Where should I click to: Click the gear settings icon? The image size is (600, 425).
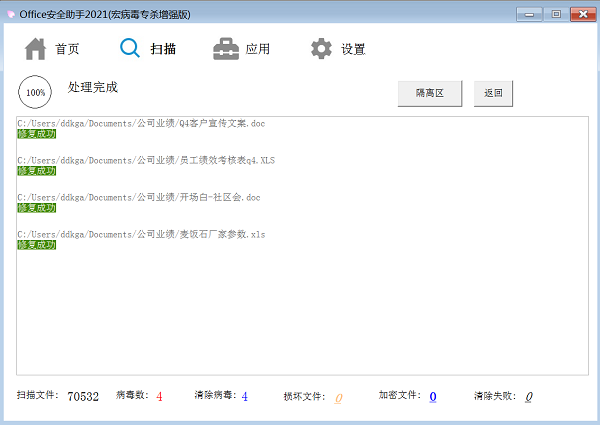[x=321, y=49]
